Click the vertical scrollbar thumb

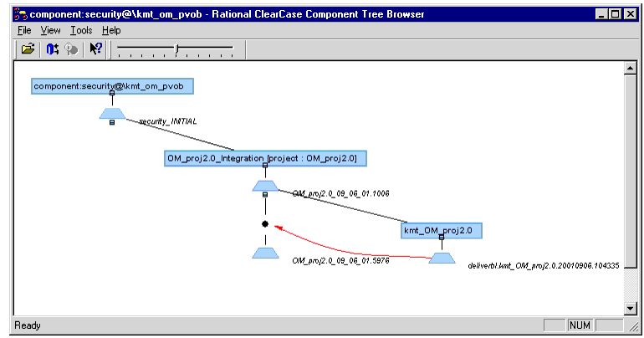click(x=630, y=171)
